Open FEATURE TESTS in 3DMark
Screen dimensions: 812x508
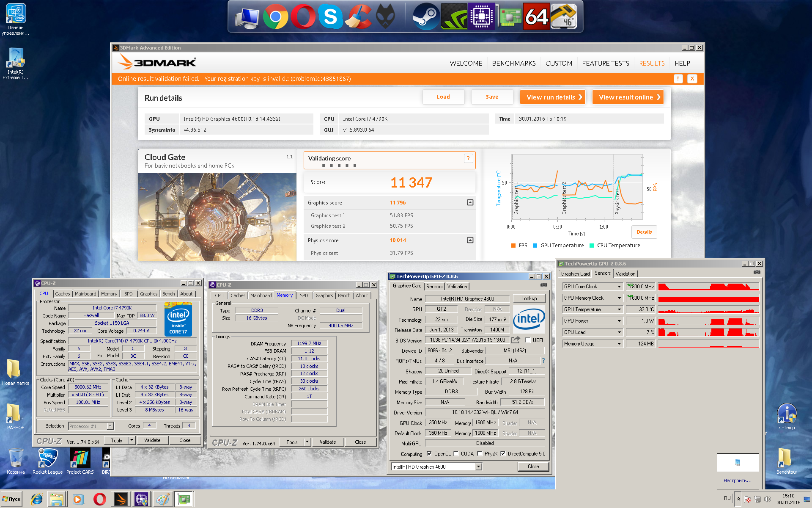[606, 63]
